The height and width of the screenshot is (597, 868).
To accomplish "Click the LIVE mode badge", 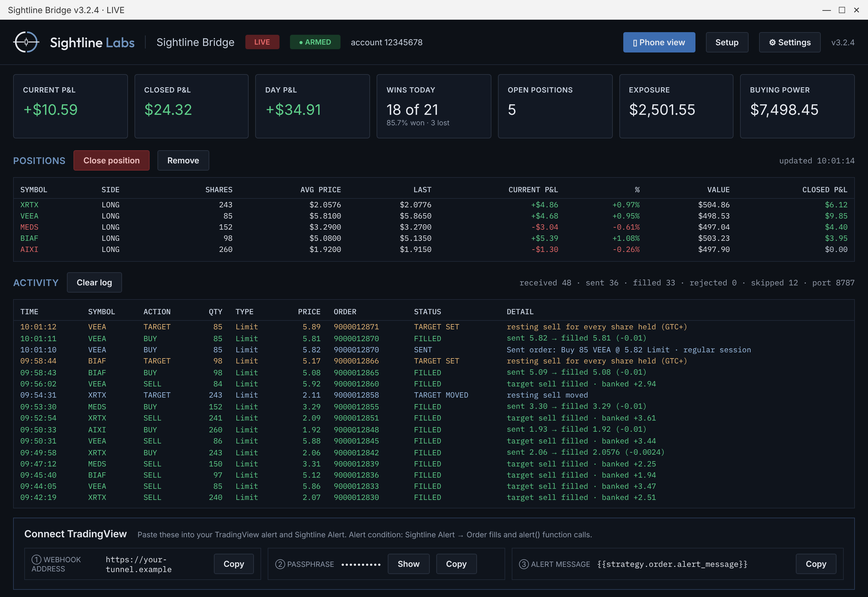I will 262,42.
